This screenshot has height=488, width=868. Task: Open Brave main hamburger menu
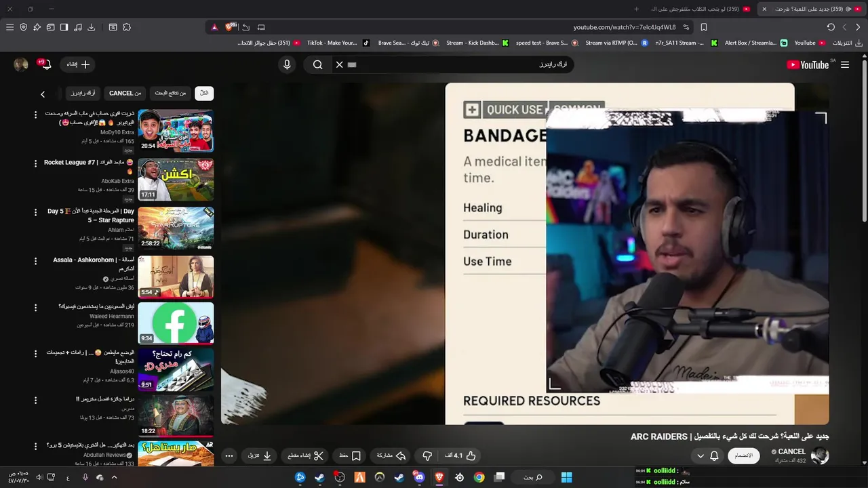(9, 27)
